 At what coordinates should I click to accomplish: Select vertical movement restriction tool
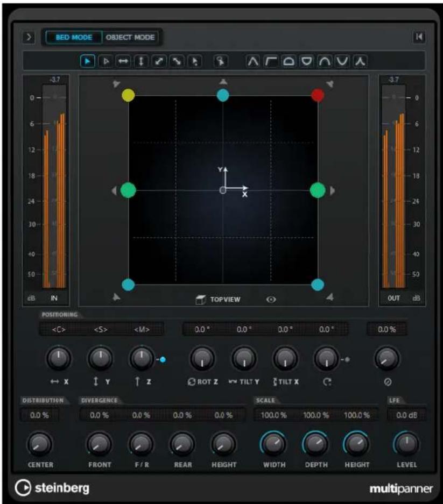(x=141, y=61)
